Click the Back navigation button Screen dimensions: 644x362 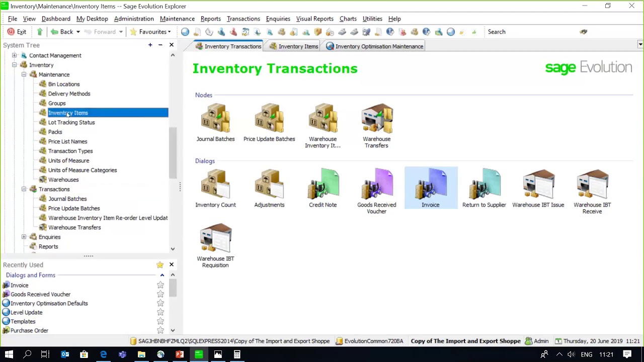62,32
